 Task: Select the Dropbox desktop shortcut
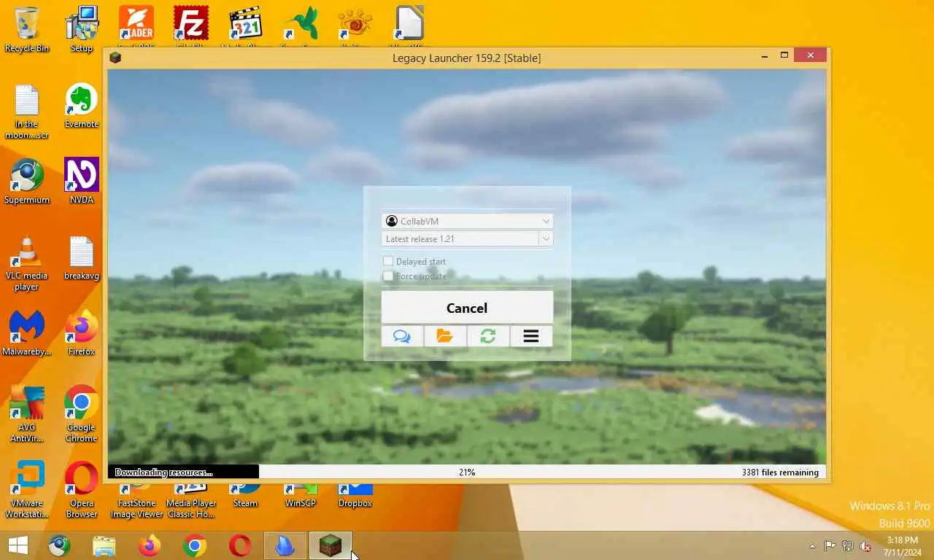click(355, 496)
